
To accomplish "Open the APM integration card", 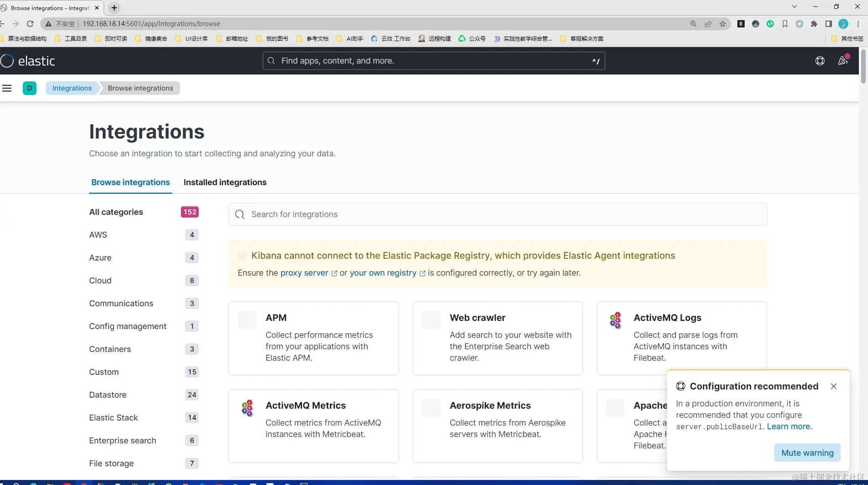I will point(313,338).
